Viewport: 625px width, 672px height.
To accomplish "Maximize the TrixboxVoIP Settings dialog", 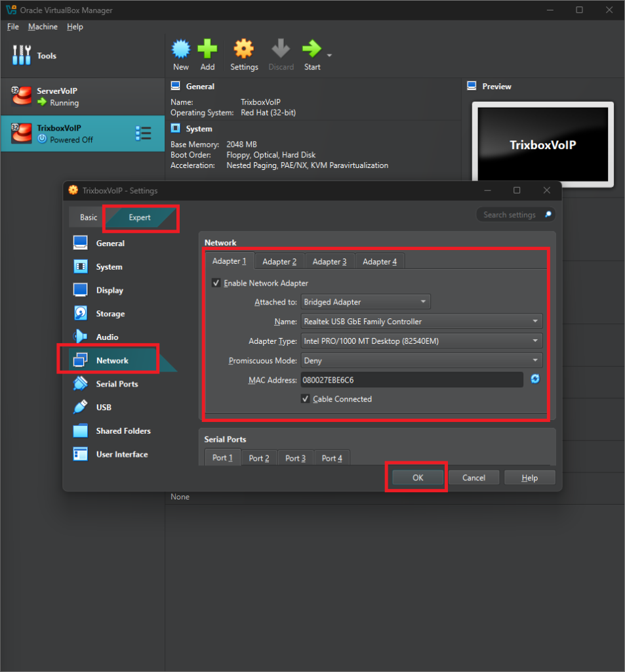I will coord(517,190).
